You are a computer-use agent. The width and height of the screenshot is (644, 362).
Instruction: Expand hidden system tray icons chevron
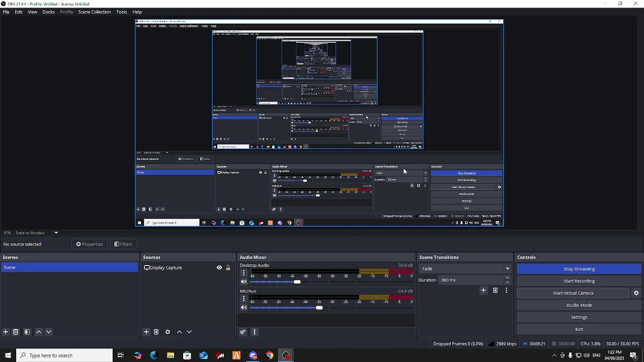554,355
